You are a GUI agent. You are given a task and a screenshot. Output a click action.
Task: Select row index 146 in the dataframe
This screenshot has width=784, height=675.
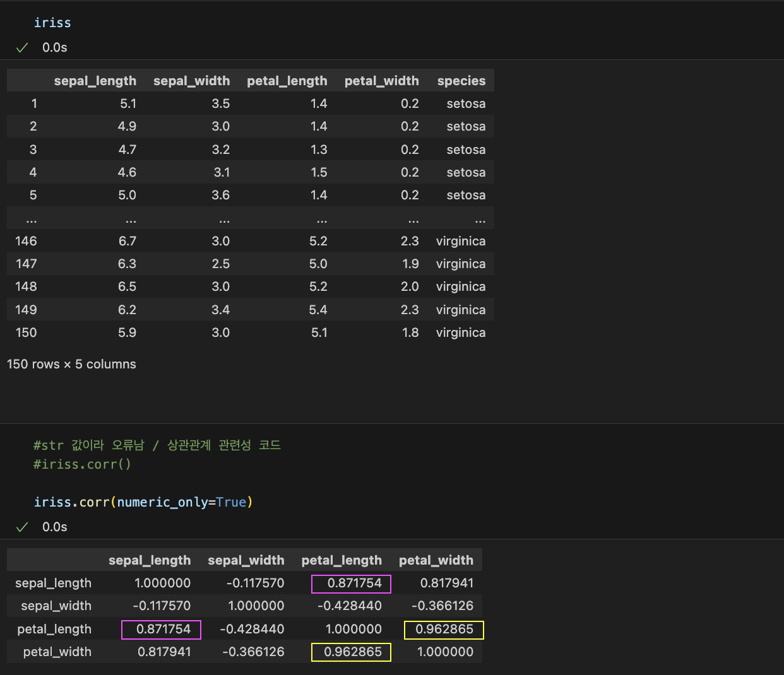pyautogui.click(x=26, y=241)
